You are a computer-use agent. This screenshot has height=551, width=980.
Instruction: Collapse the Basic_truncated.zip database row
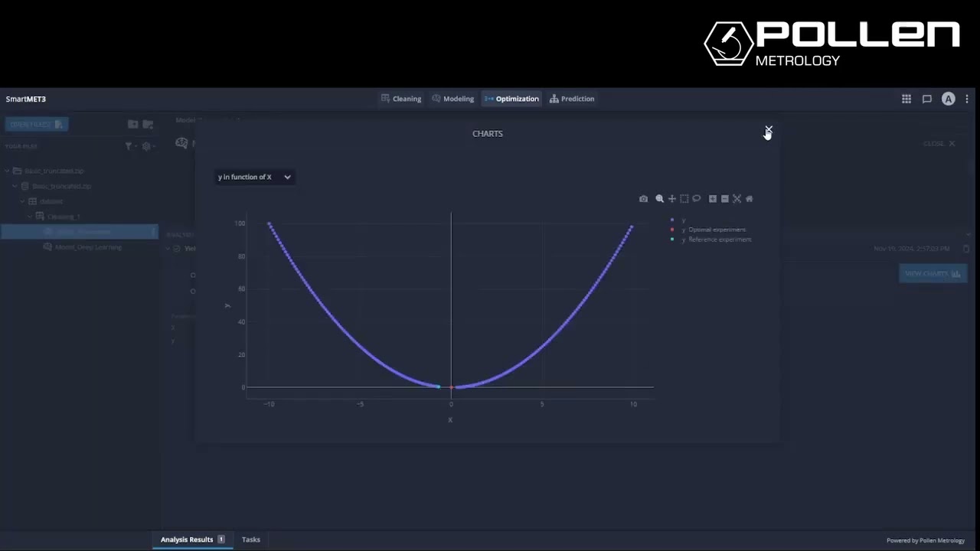coord(15,186)
